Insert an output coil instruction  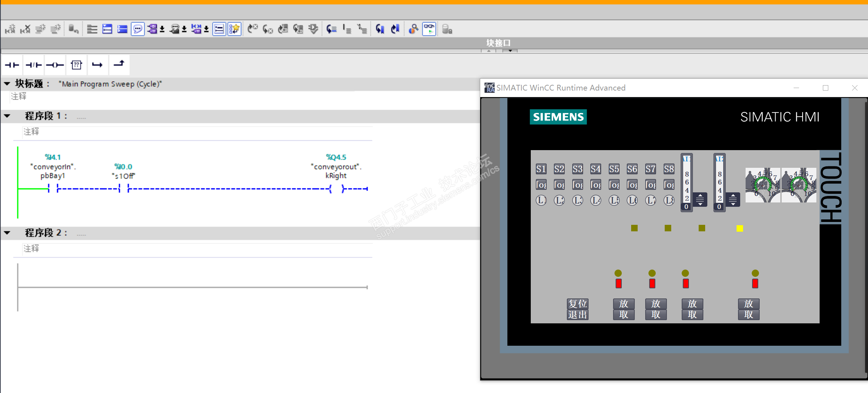[55, 65]
